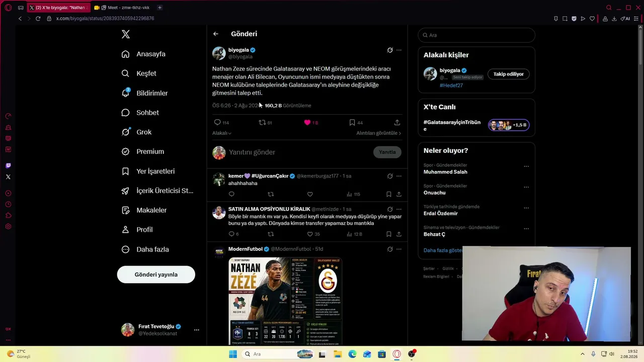
Task: Launch Microsoft Edge from the taskbar
Action: pos(352,354)
